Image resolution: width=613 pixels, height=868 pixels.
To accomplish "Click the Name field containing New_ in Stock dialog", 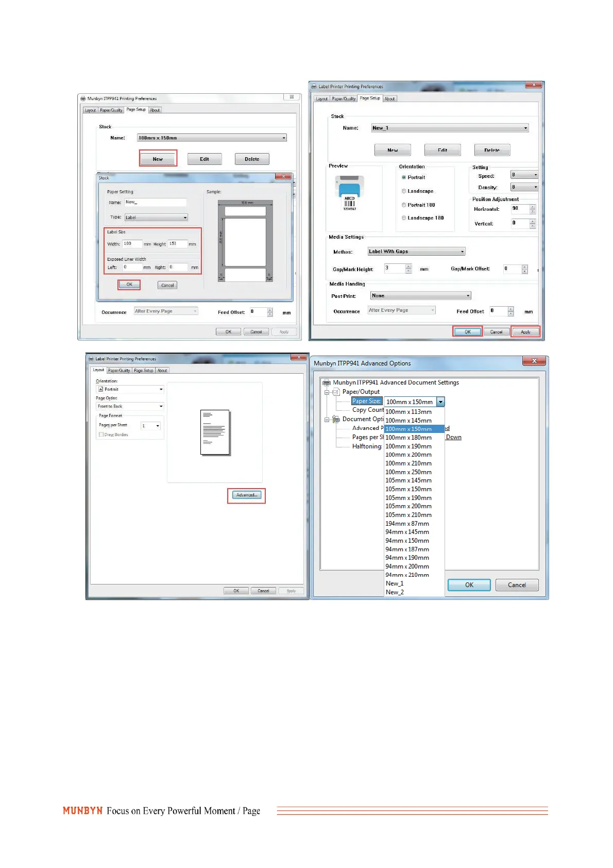I will (x=155, y=203).
